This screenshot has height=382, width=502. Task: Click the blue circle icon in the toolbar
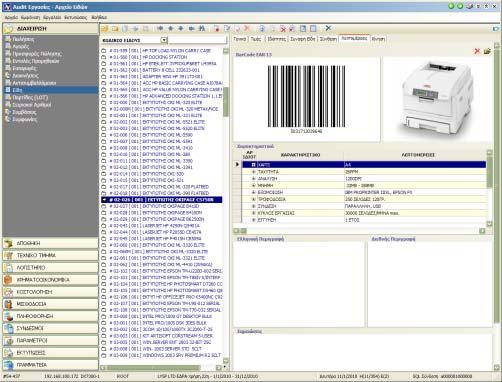(x=262, y=29)
